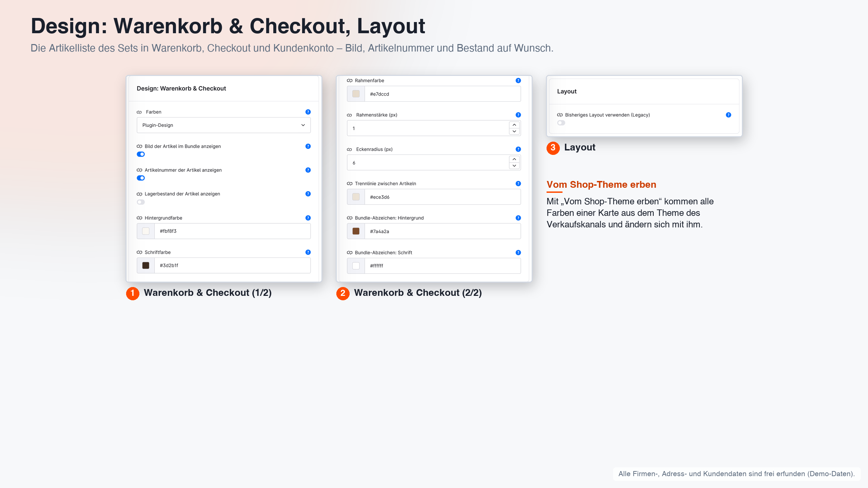Click inheritance link icon next to Eckenradius
The width and height of the screenshot is (868, 488).
[350, 149]
